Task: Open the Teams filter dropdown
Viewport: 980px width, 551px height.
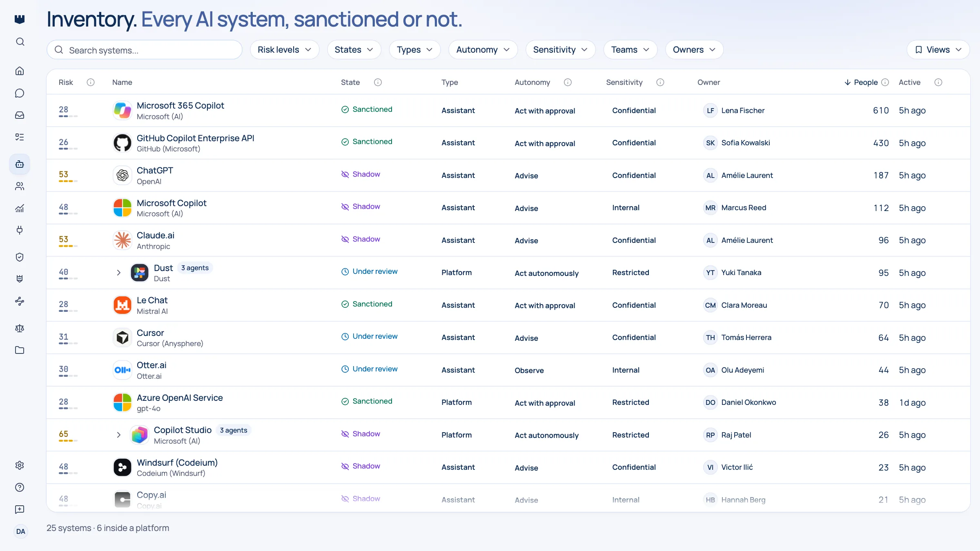Action: coord(630,50)
